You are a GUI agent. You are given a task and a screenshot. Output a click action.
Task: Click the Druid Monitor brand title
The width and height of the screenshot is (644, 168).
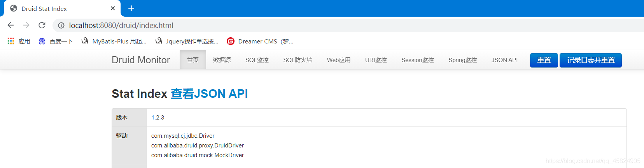coord(141,60)
